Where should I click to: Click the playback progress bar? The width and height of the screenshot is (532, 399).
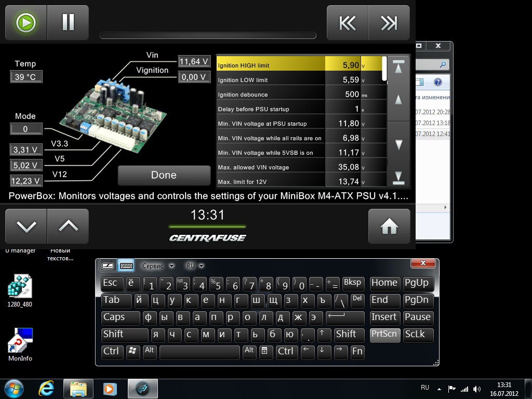(x=207, y=36)
